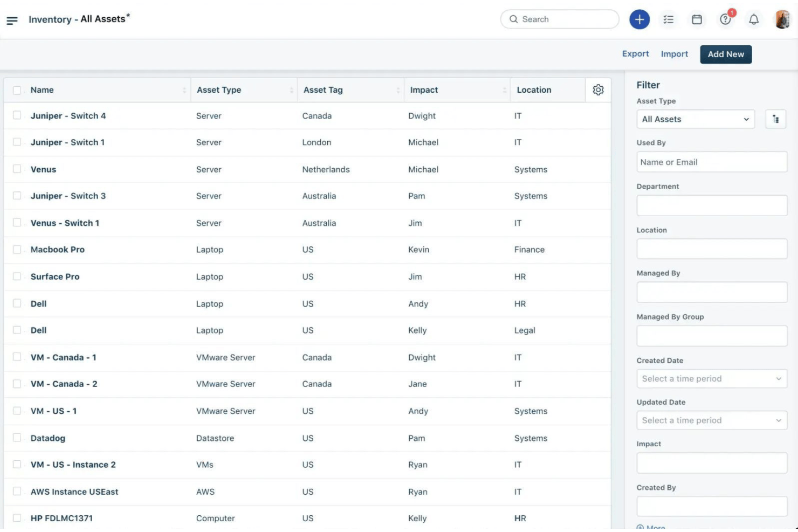Click the VMs asset type cell
798x532 pixels.
point(205,465)
